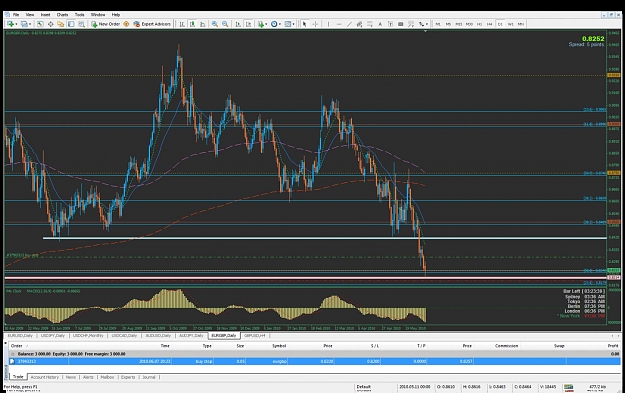625x393 pixels.
Task: Toggle chart auto scroll
Action: [238, 24]
